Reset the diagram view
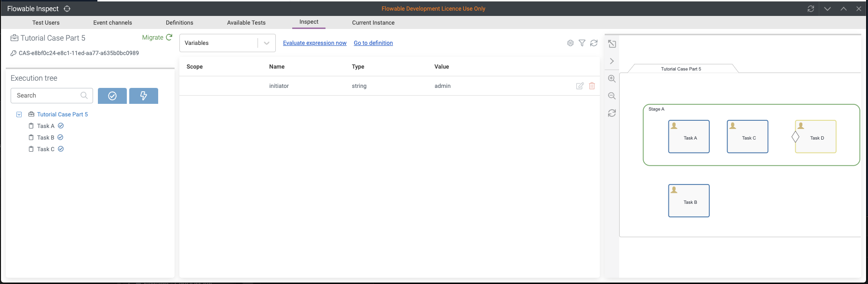Image resolution: width=868 pixels, height=284 pixels. pos(612,113)
